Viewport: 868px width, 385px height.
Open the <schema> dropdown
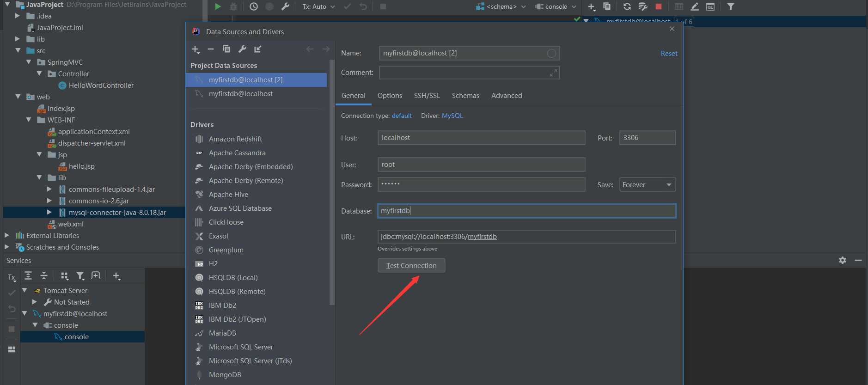coord(501,6)
